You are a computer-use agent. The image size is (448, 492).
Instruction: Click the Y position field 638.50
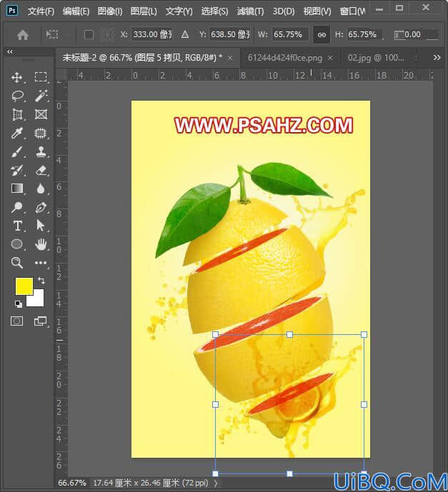230,34
